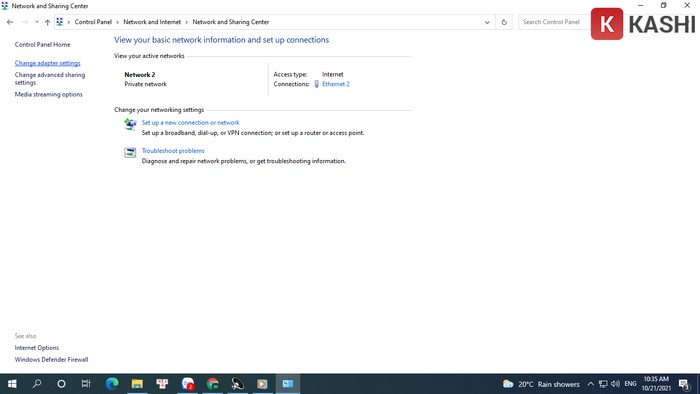Image resolution: width=700 pixels, height=394 pixels.
Task: Open the Windows Start menu
Action: 12,384
